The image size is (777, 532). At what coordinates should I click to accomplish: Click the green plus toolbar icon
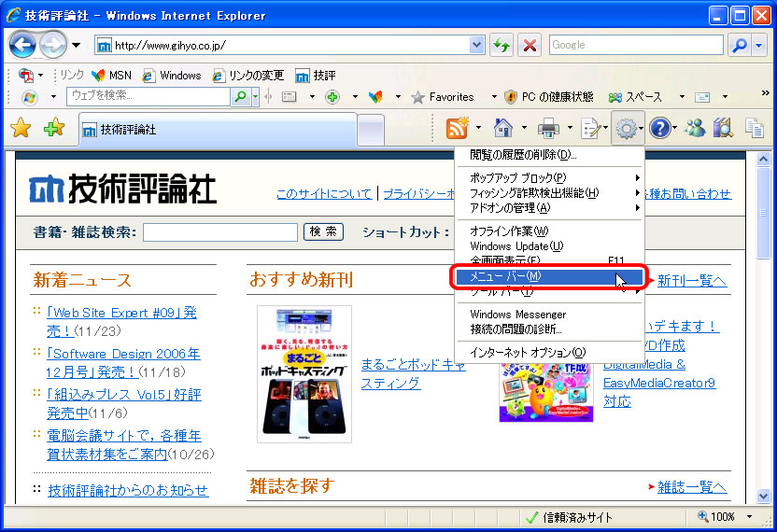click(332, 97)
